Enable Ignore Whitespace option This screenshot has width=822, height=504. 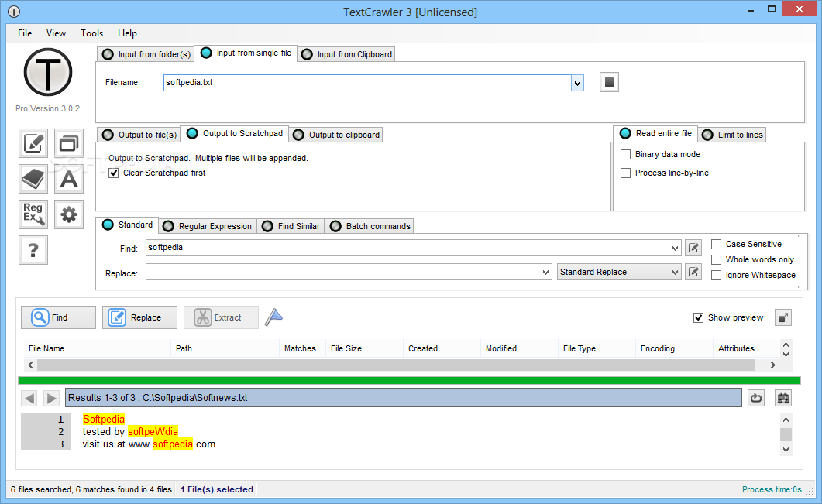point(716,275)
